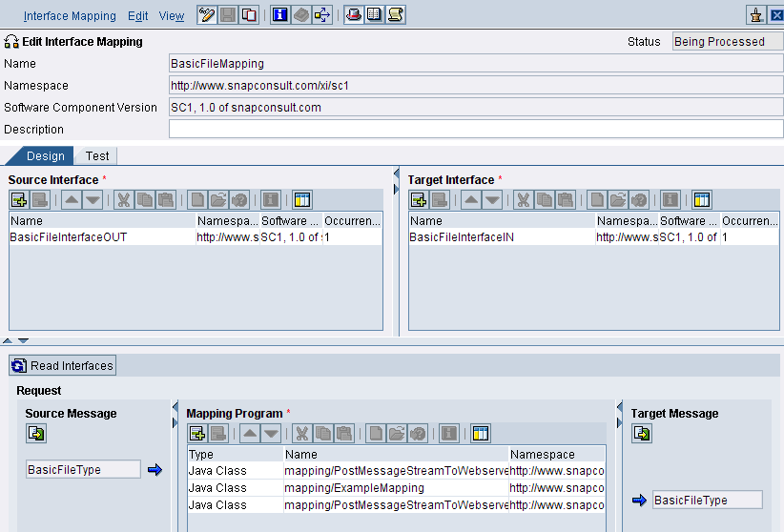Screen dimensions: 784x532
Task: Expand the section with the small down arrow
Action: [x=24, y=341]
